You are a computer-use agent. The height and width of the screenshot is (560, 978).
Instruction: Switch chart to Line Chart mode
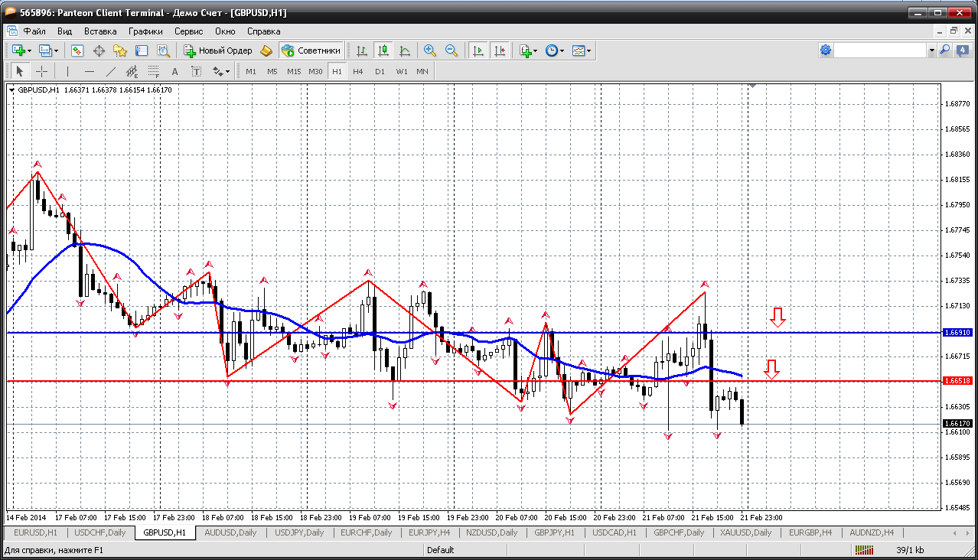(x=405, y=50)
